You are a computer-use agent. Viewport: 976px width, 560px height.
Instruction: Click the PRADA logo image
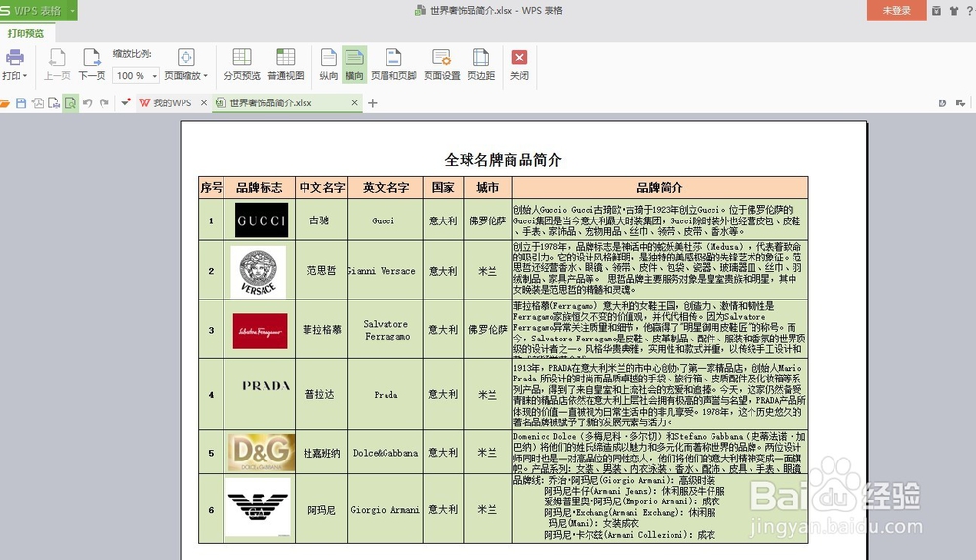coord(265,386)
